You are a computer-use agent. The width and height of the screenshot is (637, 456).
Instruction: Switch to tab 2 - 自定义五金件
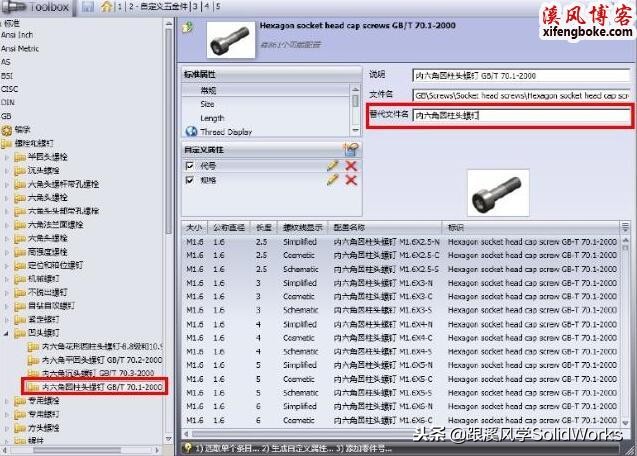(x=159, y=7)
